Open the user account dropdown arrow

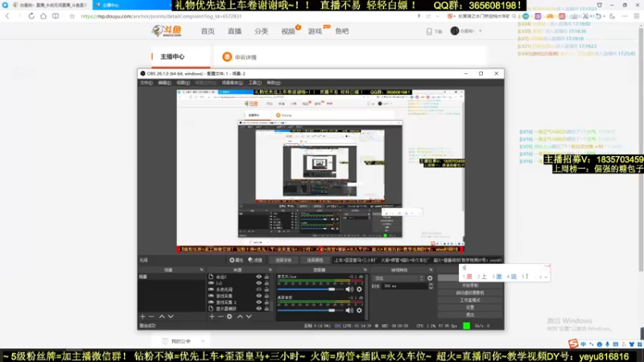[x=480, y=31]
